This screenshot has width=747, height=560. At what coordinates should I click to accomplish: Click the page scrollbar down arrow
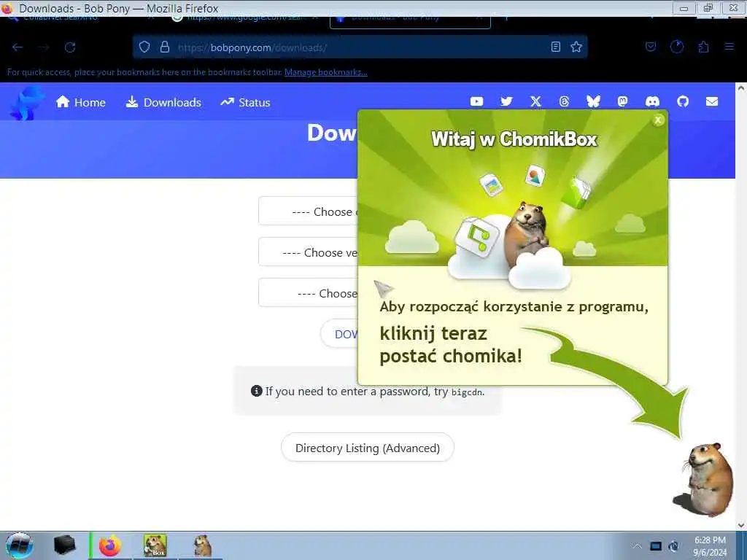coord(741,525)
